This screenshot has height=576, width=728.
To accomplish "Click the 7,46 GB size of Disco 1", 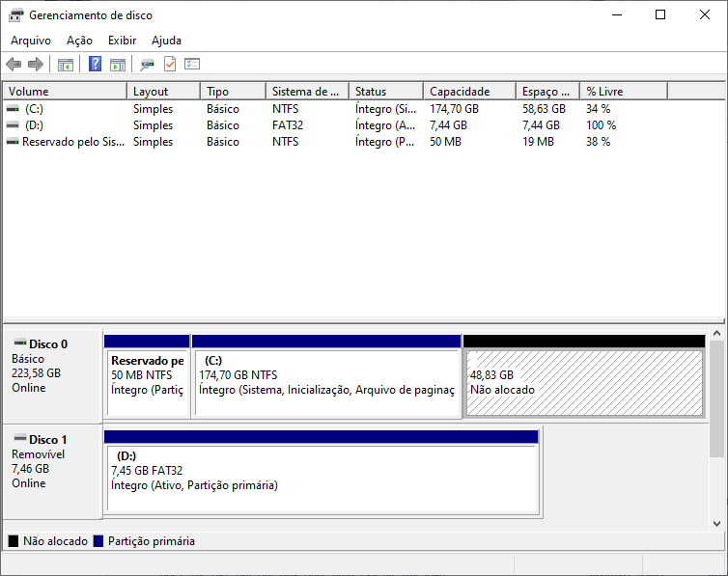I will (x=30, y=468).
